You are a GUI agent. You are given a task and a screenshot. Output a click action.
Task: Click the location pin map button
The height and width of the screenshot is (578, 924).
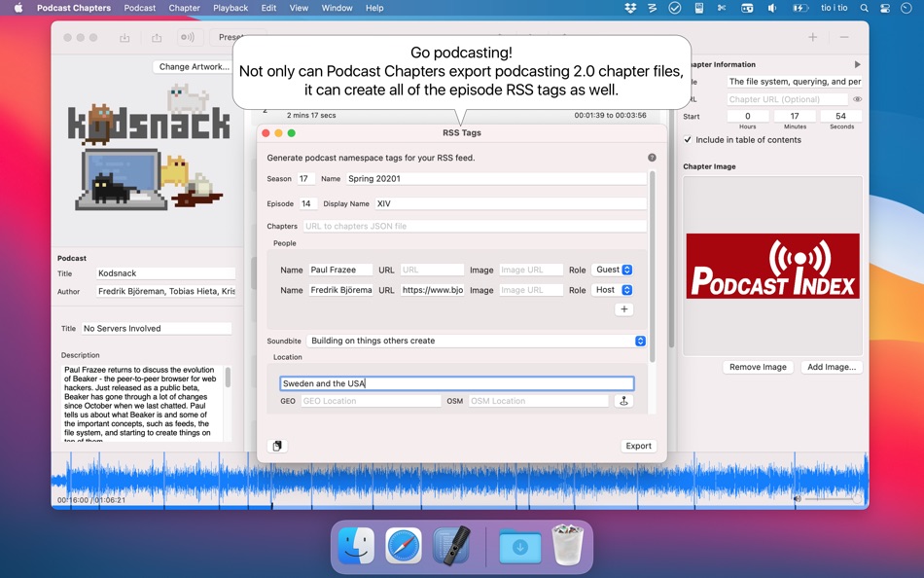(623, 401)
